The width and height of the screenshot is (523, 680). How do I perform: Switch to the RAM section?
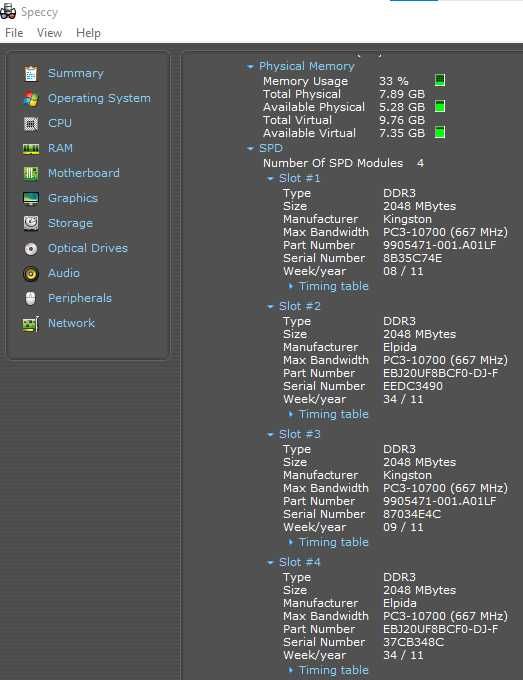(60, 148)
